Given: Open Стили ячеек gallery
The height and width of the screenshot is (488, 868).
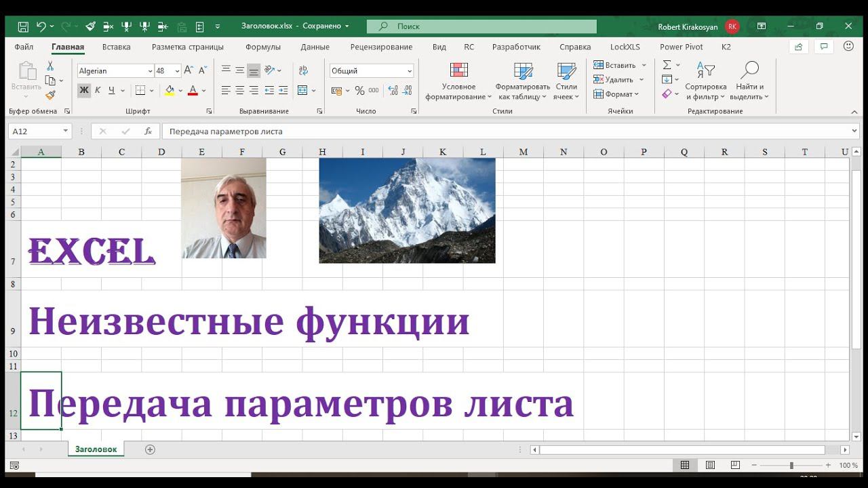Looking at the screenshot, I should (566, 81).
